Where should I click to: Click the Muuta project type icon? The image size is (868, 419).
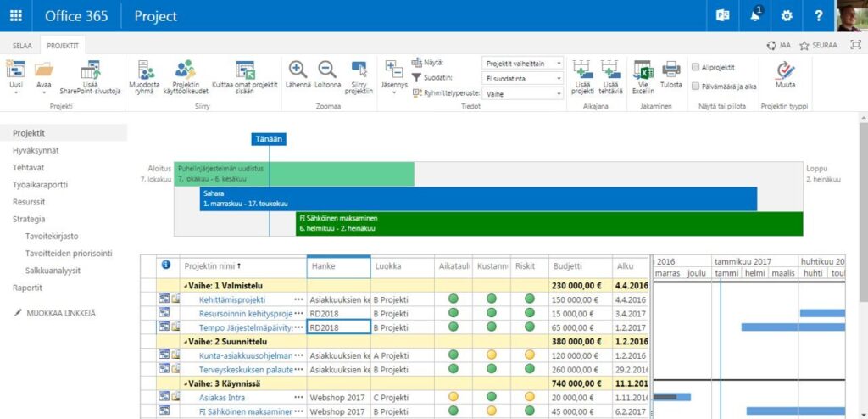[x=785, y=70]
